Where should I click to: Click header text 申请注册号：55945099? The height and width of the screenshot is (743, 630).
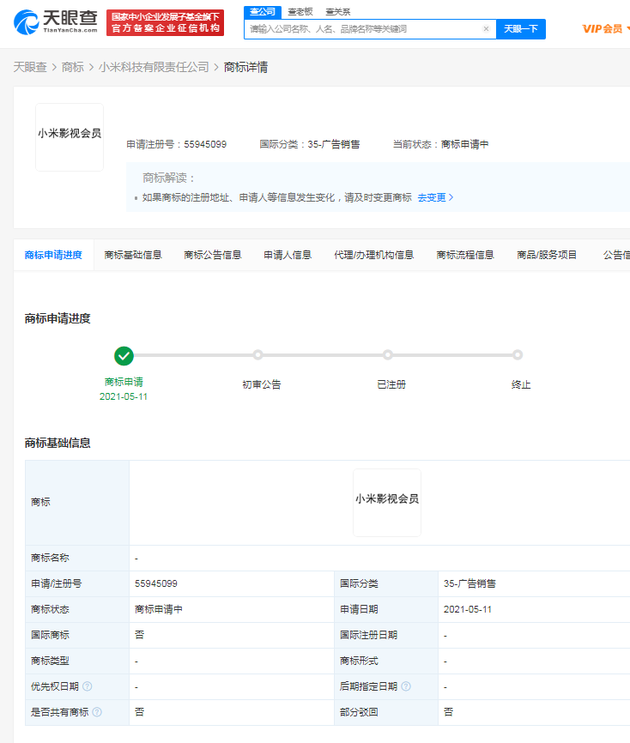[x=176, y=144]
